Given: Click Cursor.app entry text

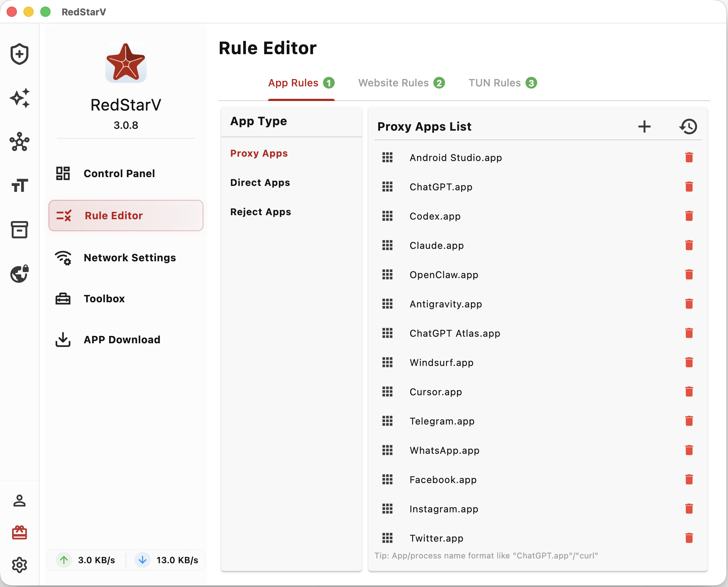Looking at the screenshot, I should point(436,392).
